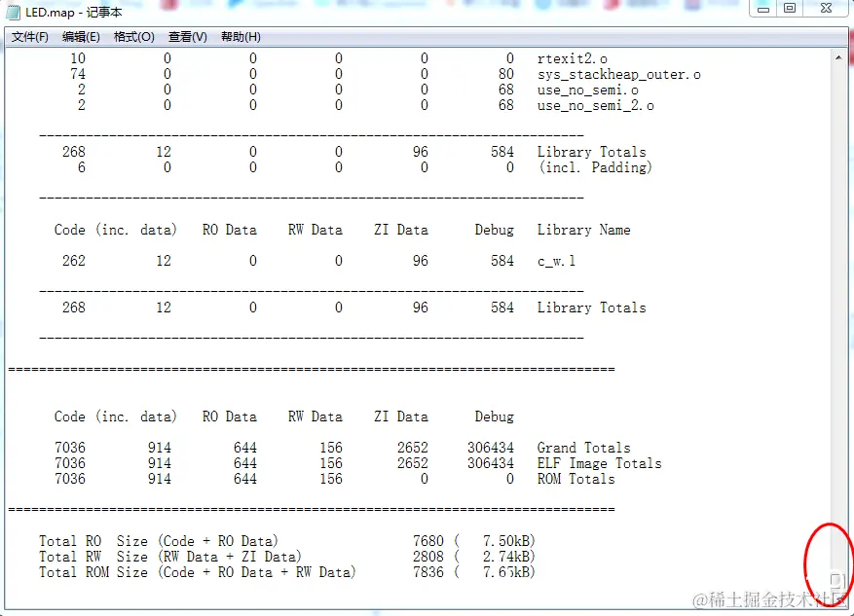Open the 文件(F) menu

coord(30,37)
